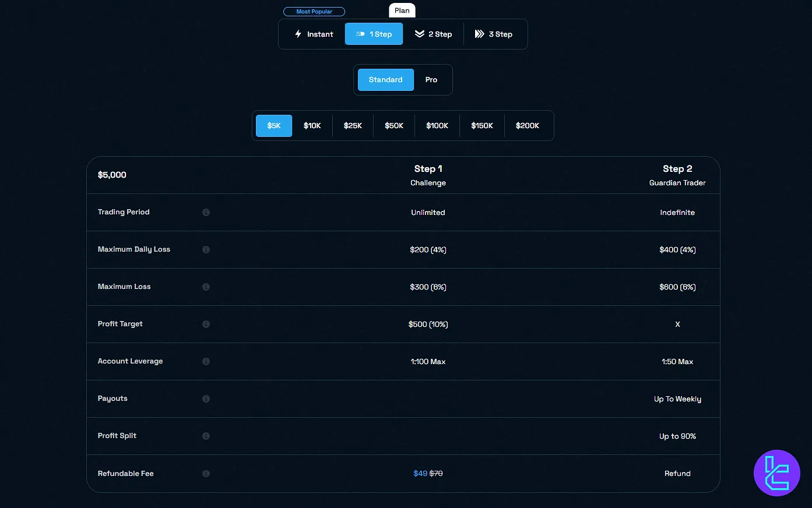Choose the $25K account size
The height and width of the screenshot is (508, 812).
pos(353,126)
